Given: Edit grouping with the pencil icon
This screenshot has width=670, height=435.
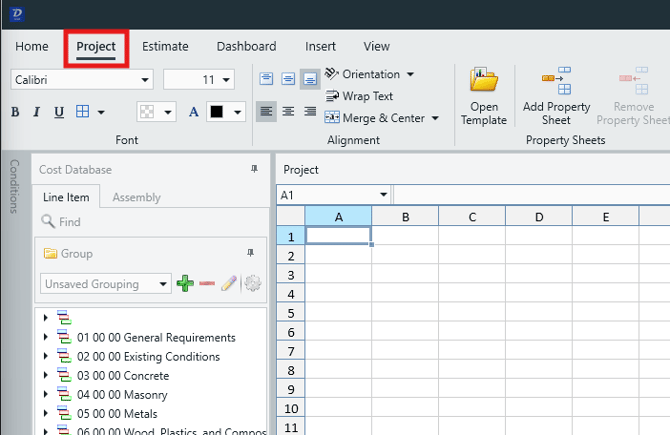Looking at the screenshot, I should [229, 284].
